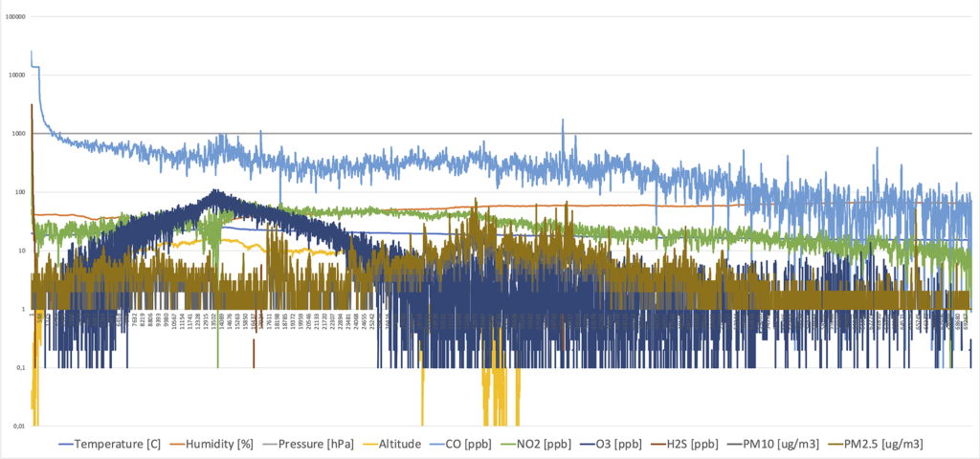This screenshot has height=459, width=980.
Task: Select the Humidity [%] legend label
Action: (x=221, y=444)
